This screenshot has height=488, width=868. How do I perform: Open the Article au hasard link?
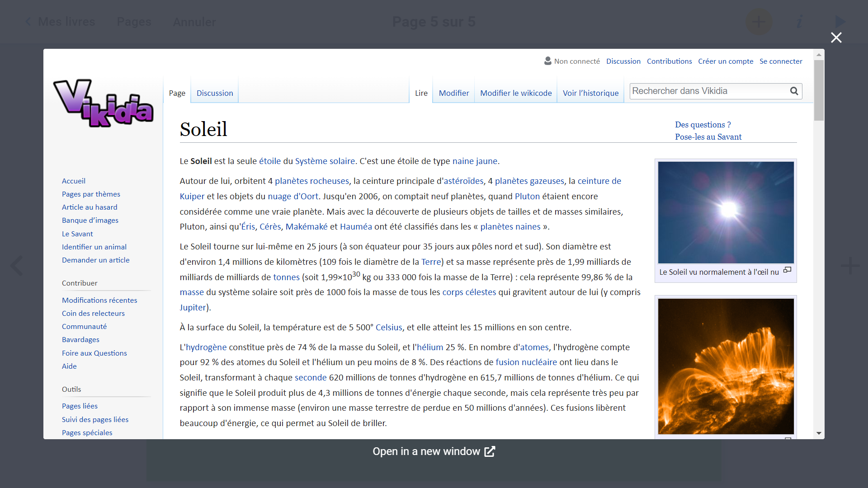[x=90, y=207]
